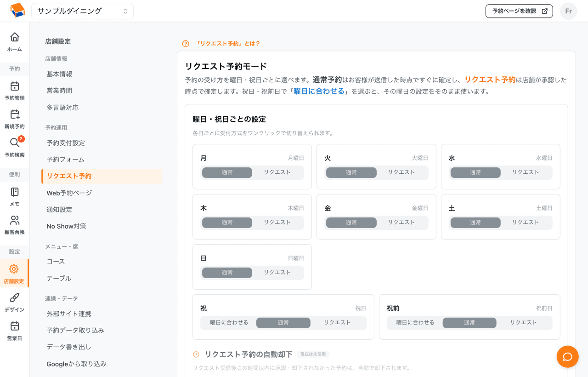Open コース menu settings

click(102, 262)
